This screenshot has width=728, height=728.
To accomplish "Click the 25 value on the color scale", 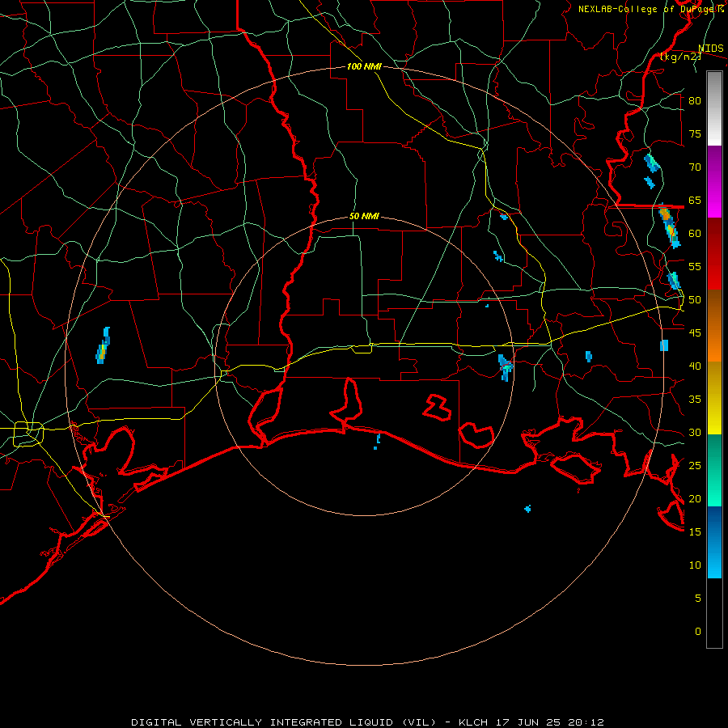I will coord(695,466).
